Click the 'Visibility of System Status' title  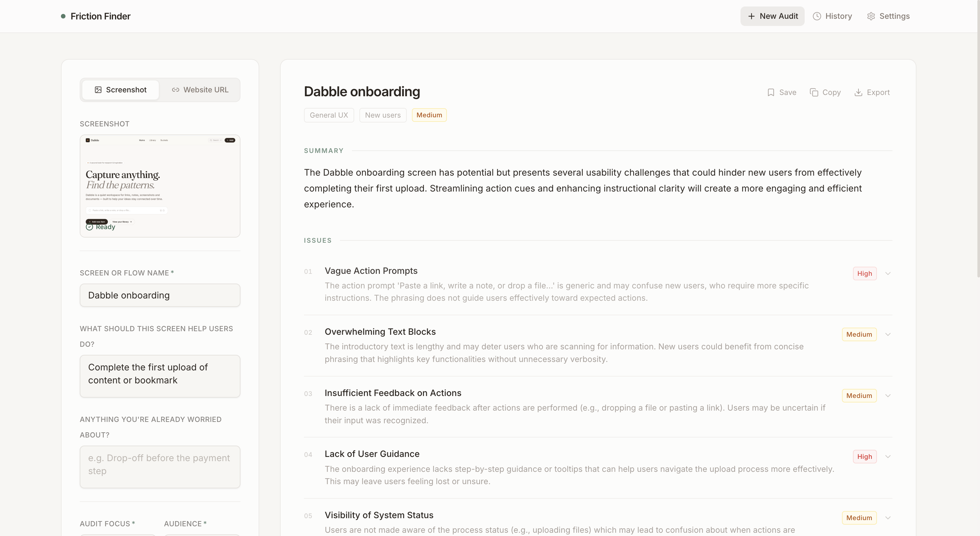(x=379, y=515)
